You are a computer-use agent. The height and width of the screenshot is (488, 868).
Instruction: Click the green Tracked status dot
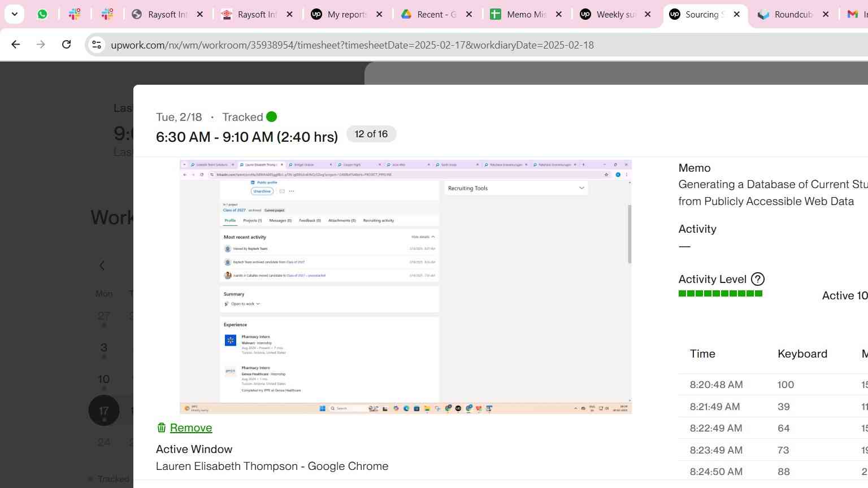click(x=272, y=117)
